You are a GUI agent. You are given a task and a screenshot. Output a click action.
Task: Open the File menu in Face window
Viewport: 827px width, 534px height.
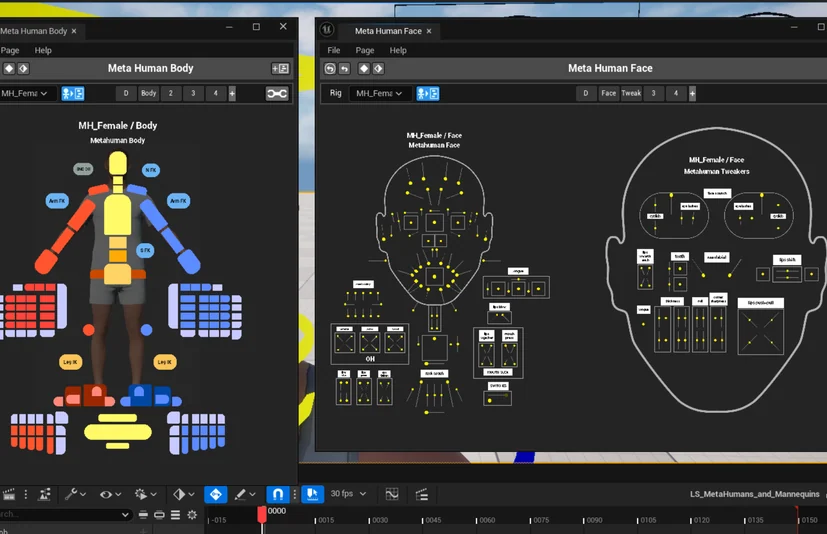tap(333, 50)
